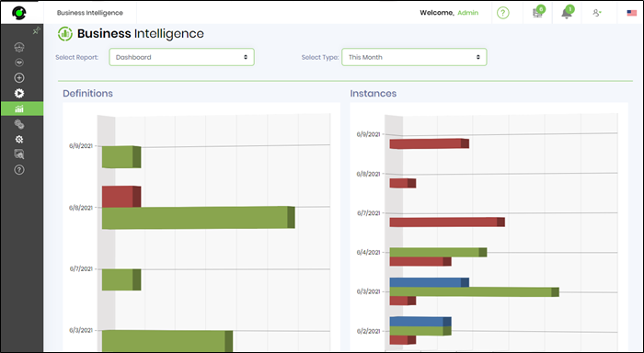Click the green Admin username link

pos(467,13)
